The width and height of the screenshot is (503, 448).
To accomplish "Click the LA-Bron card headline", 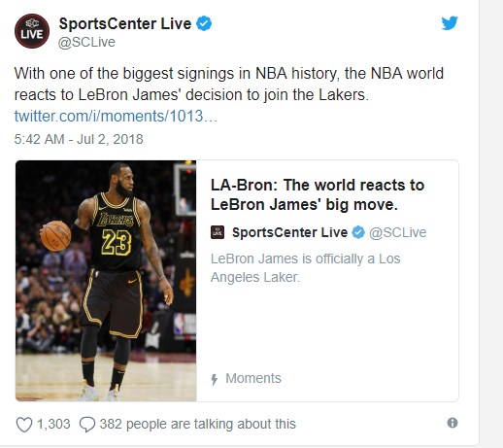I will click(318, 194).
